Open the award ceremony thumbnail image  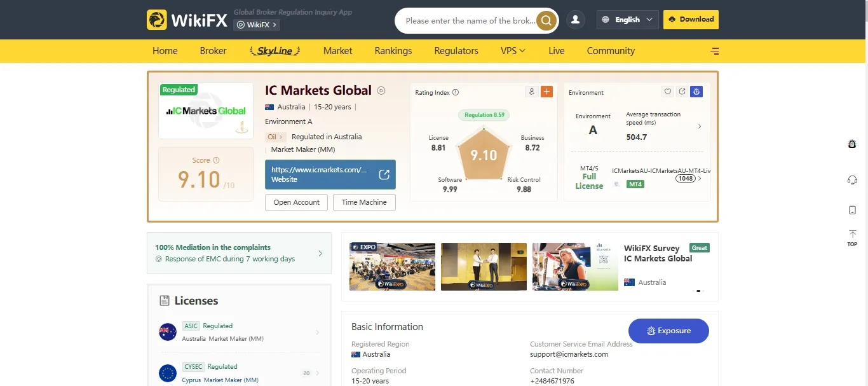(484, 266)
